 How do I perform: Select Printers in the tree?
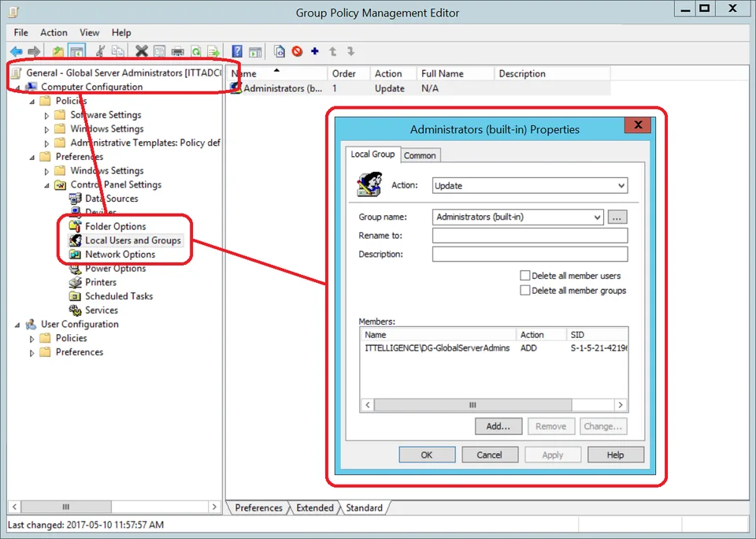click(x=101, y=282)
